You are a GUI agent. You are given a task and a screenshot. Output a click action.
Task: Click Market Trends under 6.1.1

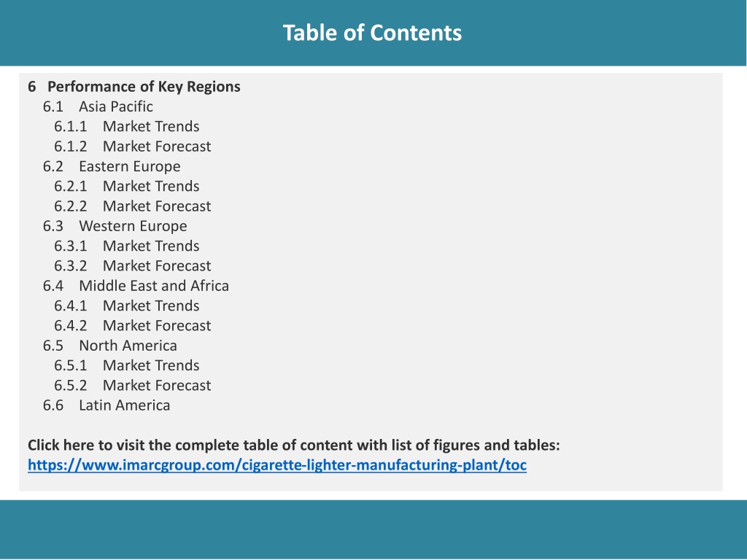click(x=151, y=127)
